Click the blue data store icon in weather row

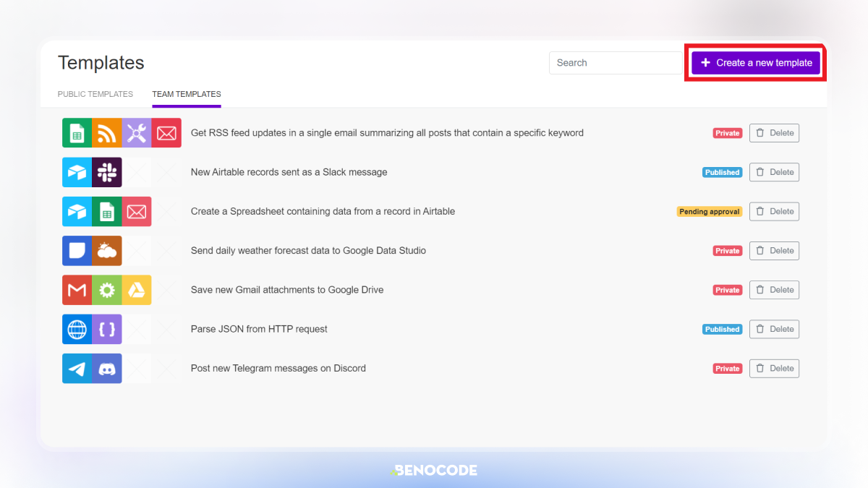pos(77,251)
